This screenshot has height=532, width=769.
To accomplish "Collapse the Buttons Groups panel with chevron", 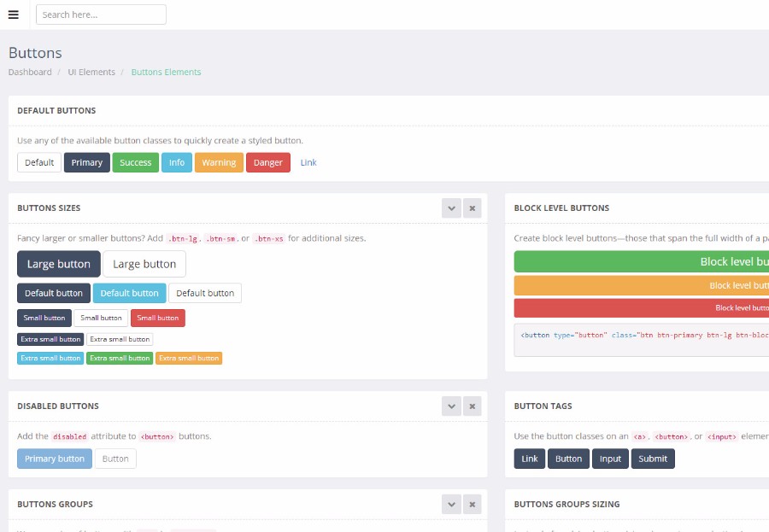I will [451, 505].
